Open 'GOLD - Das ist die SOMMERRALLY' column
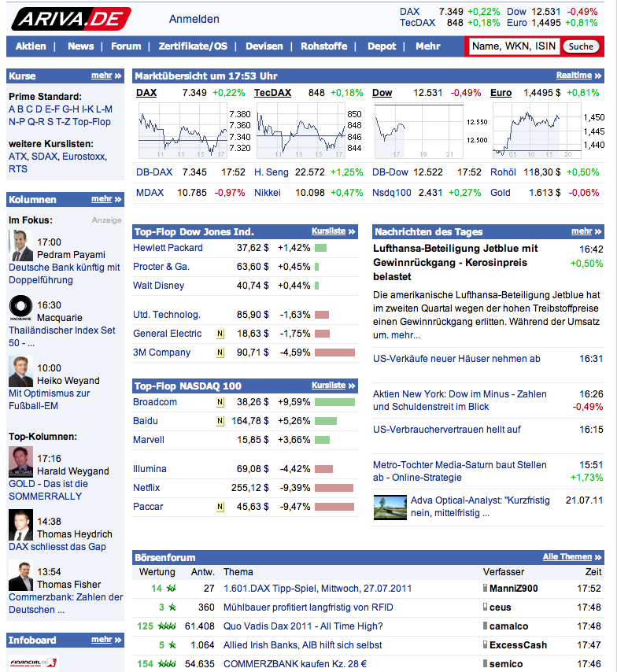Screen dimensions: 617x672 click(48, 490)
